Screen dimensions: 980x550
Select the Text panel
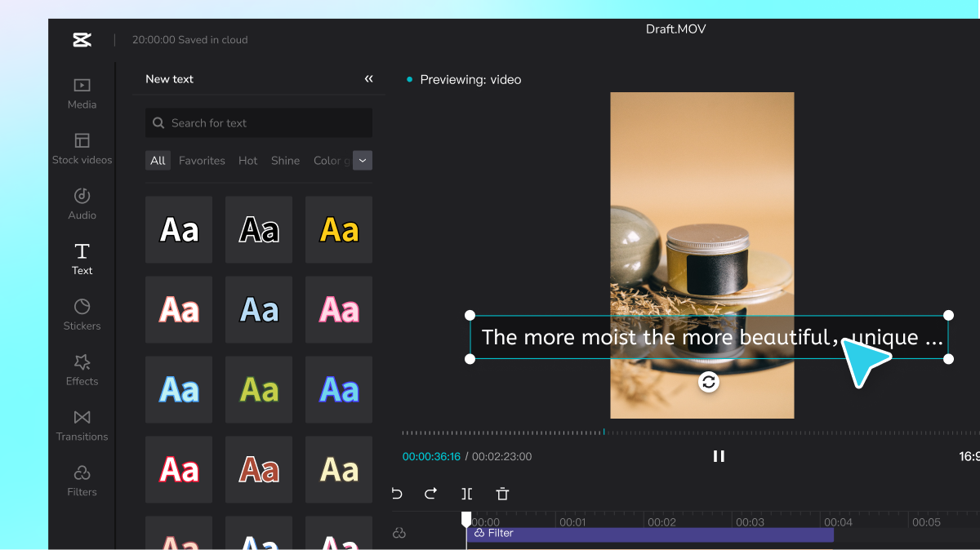click(82, 259)
